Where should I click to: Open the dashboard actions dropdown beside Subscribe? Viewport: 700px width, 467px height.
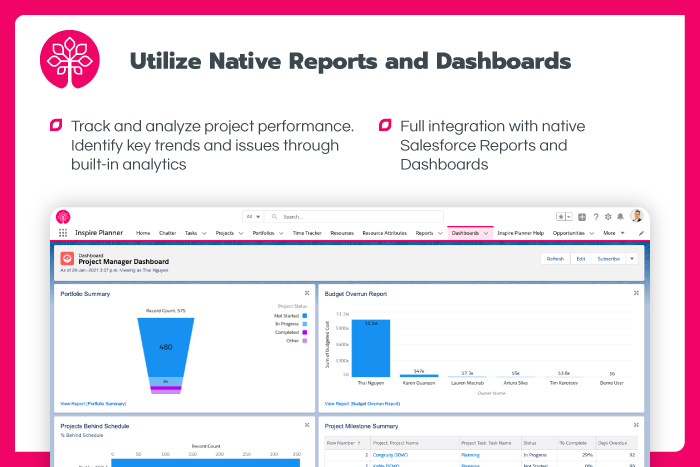(x=632, y=259)
